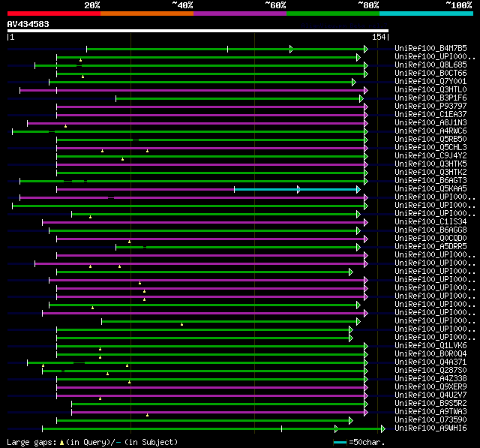Select the query name AV434583

[28, 24]
